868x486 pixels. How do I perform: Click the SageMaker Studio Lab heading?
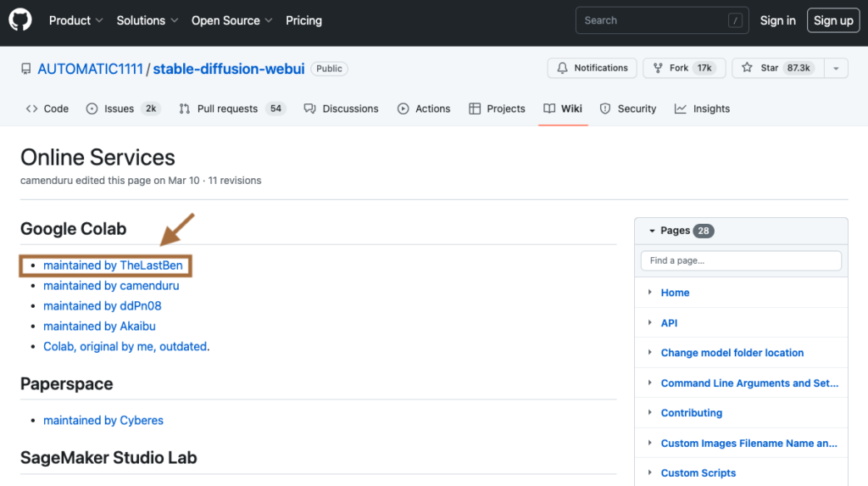click(x=108, y=458)
